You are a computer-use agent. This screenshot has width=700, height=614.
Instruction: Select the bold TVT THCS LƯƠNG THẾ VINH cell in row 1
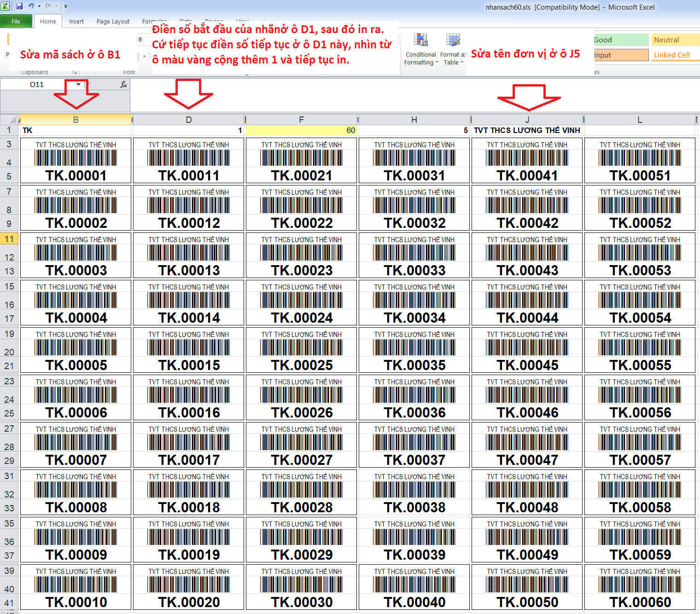(x=527, y=130)
